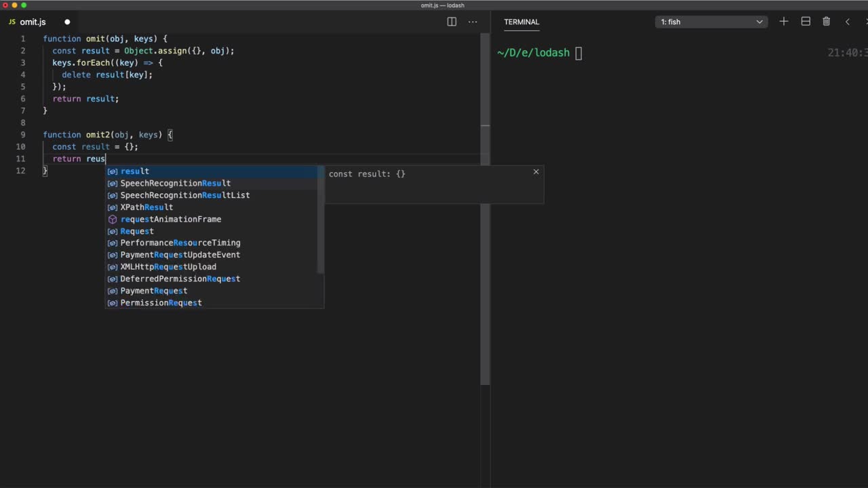This screenshot has width=868, height=488.
Task: Open the editor more actions ellipsis
Action: (x=473, y=22)
